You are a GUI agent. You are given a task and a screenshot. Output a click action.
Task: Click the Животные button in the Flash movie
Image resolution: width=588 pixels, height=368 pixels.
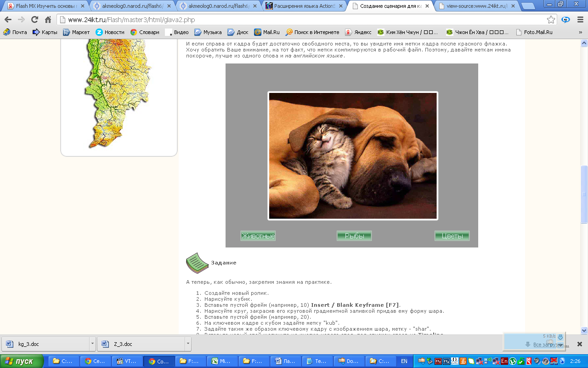258,236
